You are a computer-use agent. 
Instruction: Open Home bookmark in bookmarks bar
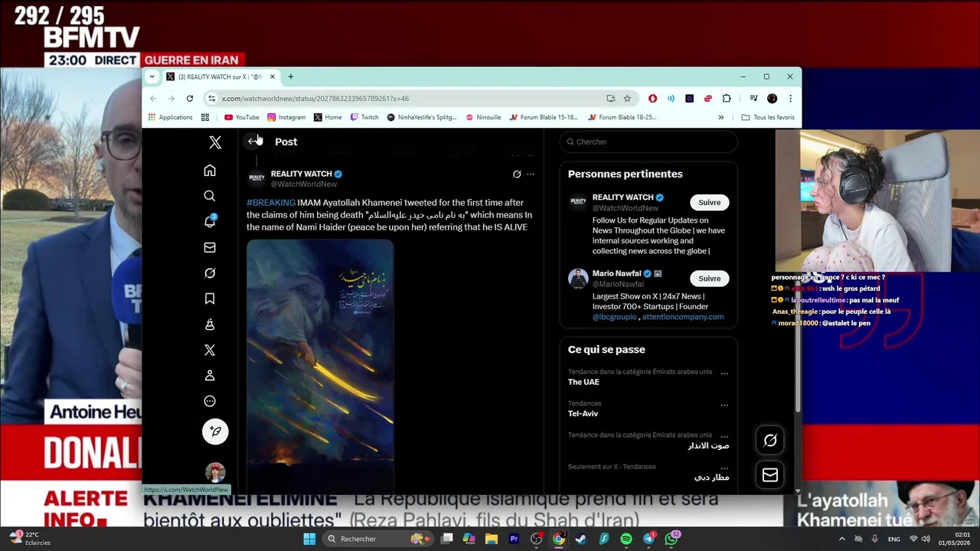[x=328, y=117]
